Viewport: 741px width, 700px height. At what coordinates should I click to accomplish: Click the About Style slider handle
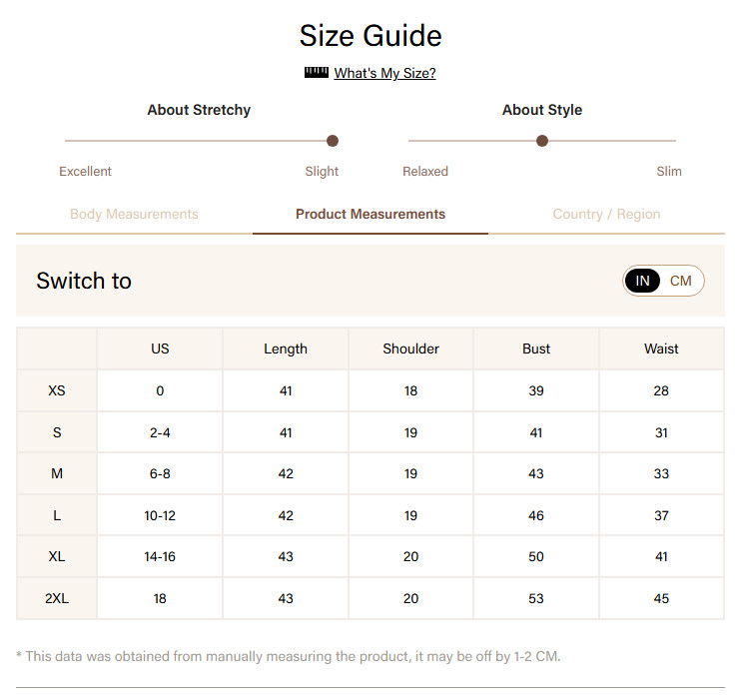[x=542, y=141]
